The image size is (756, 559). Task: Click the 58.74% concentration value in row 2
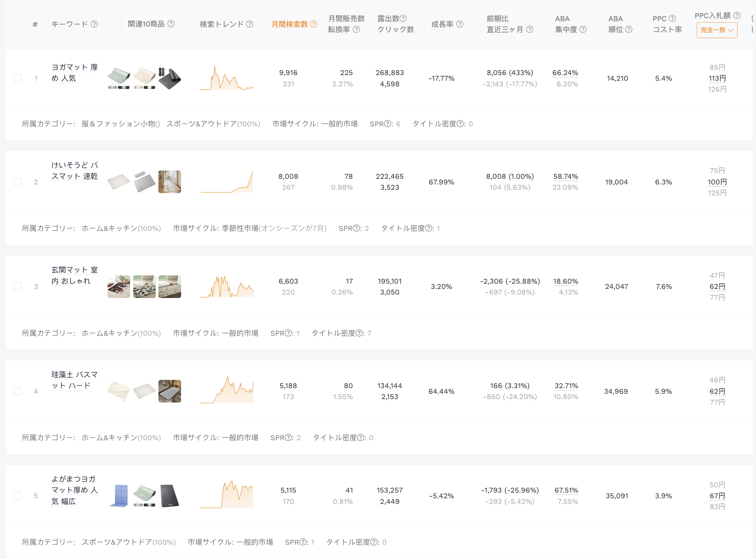pos(565,177)
